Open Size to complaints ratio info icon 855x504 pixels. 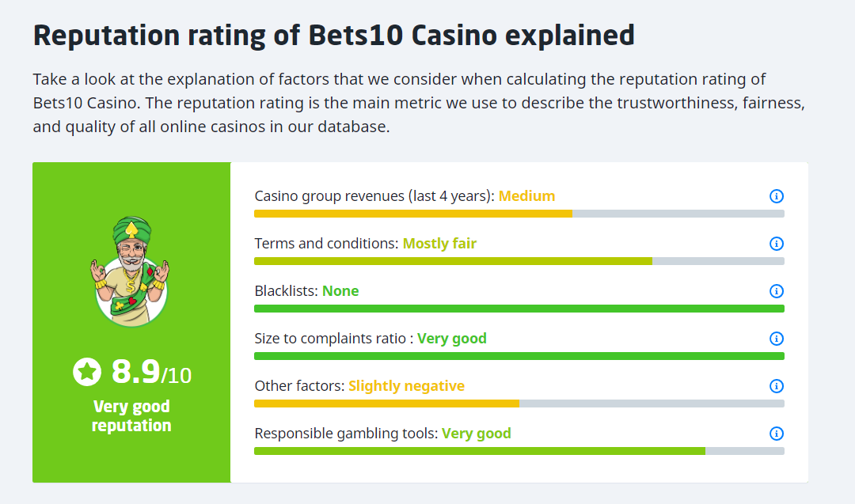click(x=777, y=339)
